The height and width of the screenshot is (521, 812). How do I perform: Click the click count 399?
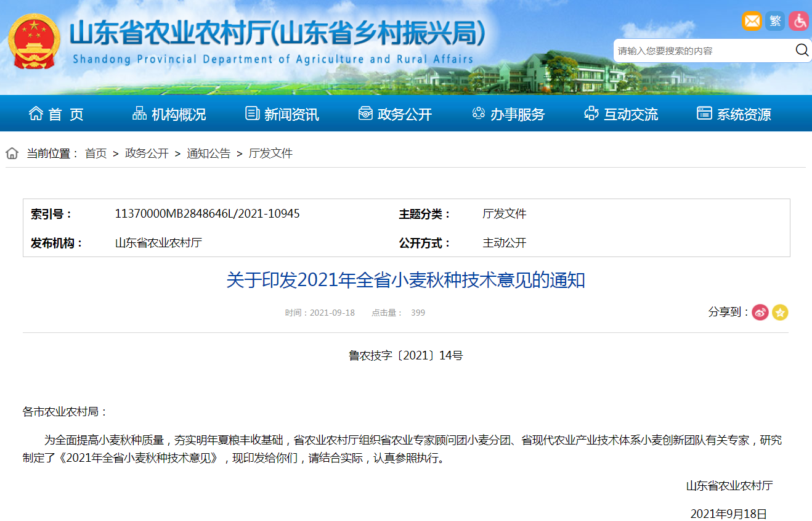[x=418, y=313]
